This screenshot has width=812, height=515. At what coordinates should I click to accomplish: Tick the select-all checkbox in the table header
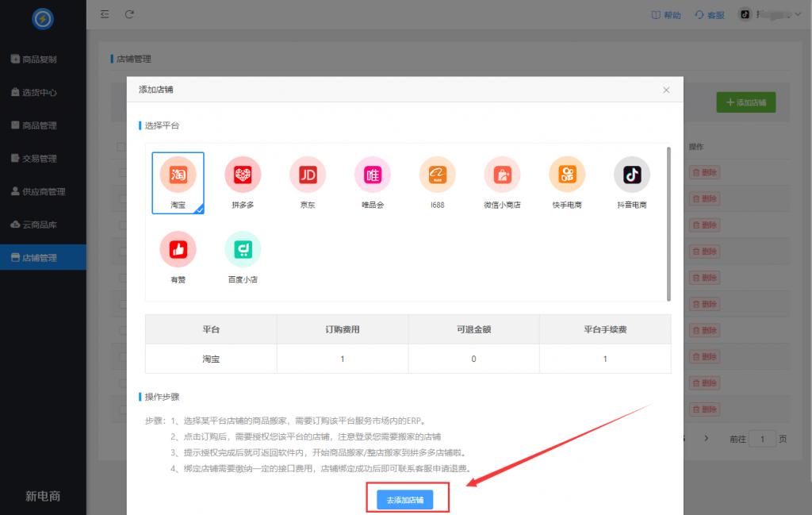[x=121, y=147]
